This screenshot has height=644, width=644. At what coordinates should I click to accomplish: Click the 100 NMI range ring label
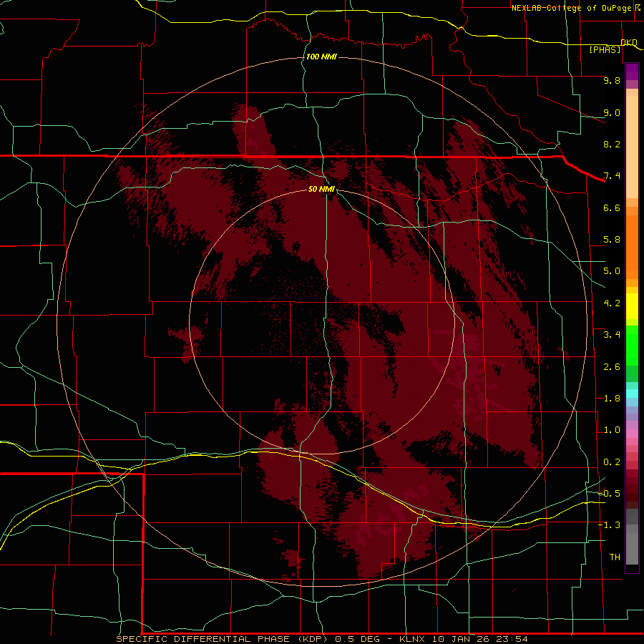click(321, 57)
